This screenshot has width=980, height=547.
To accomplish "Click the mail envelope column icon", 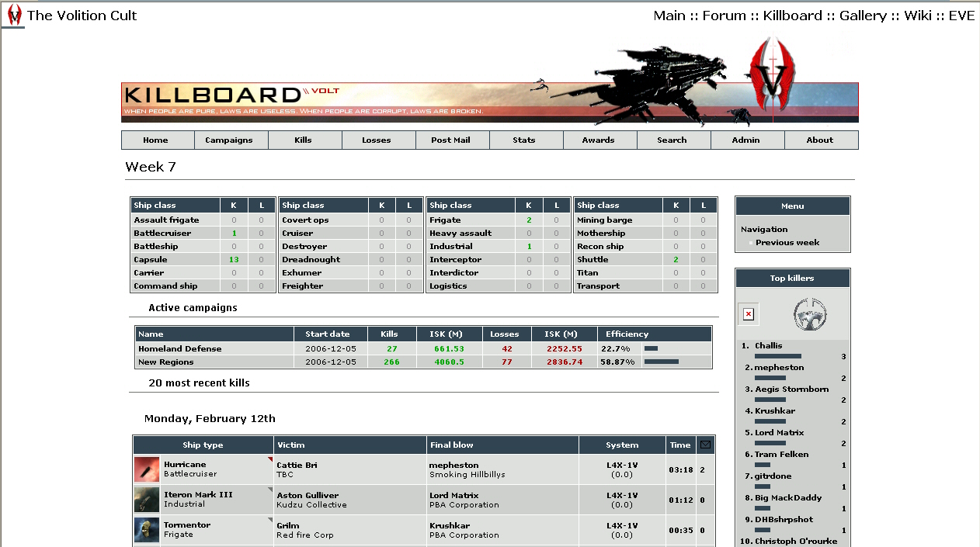I will [705, 445].
